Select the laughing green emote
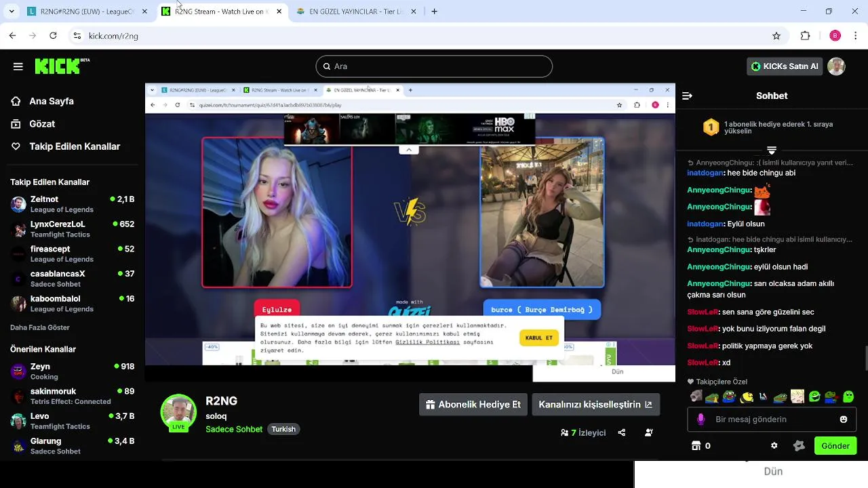868x488 pixels. pos(814,396)
